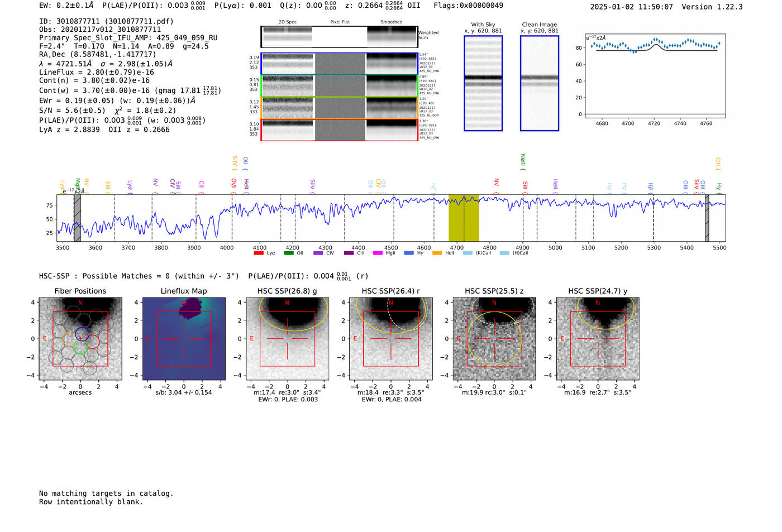The width and height of the screenshot is (782, 532).
Task: Click the blue fiber circle in Fiber Positions
Action: (82, 334)
